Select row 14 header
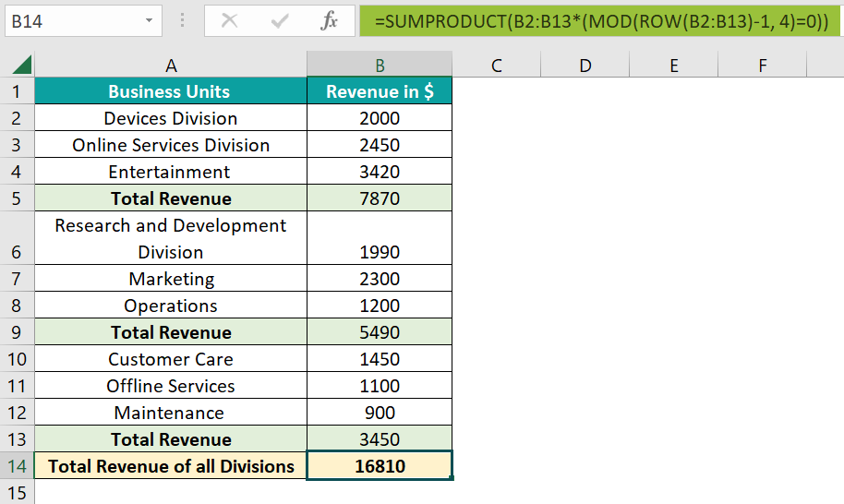 (17, 466)
